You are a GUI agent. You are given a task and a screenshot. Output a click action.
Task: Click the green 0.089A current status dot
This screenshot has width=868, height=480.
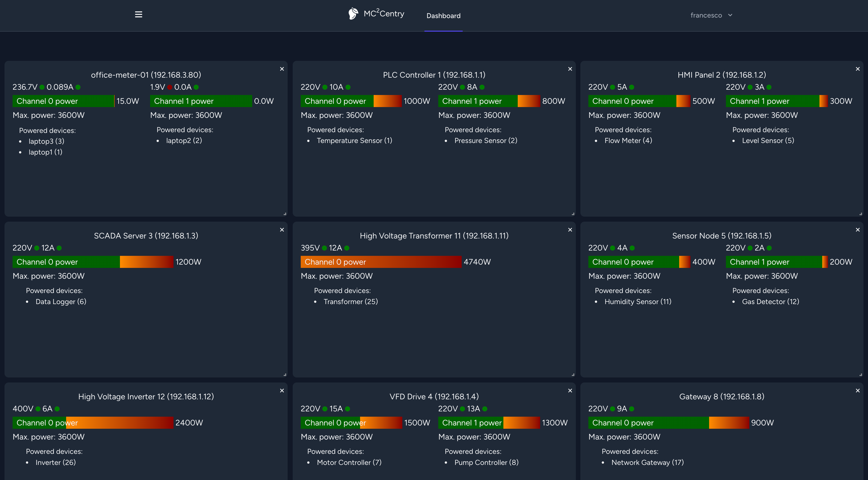[78, 87]
